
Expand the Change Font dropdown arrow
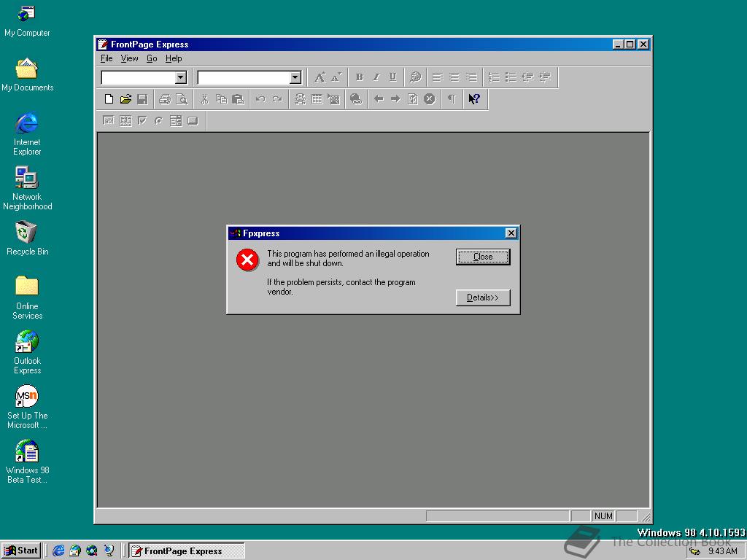point(295,77)
